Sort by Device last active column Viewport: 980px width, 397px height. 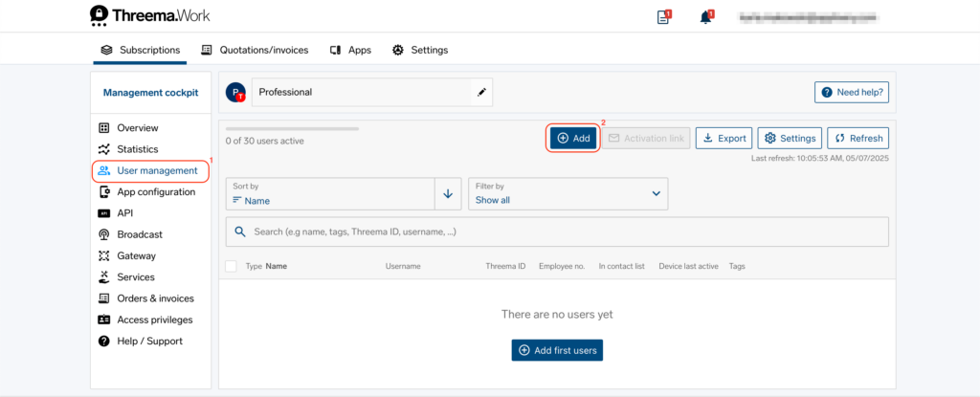click(689, 266)
